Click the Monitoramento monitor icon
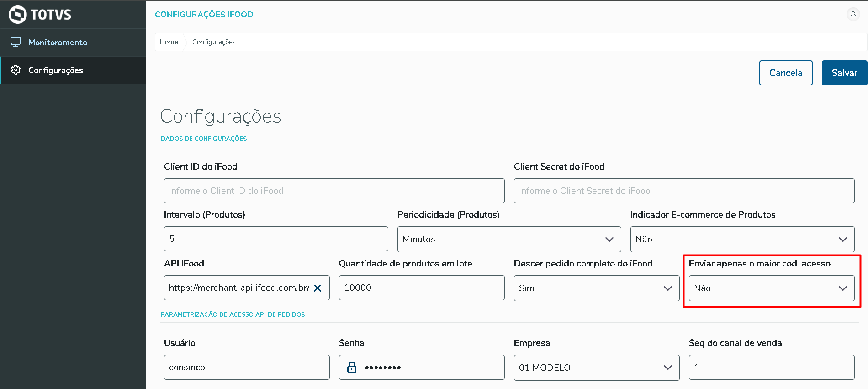The height and width of the screenshot is (389, 868). click(x=16, y=42)
